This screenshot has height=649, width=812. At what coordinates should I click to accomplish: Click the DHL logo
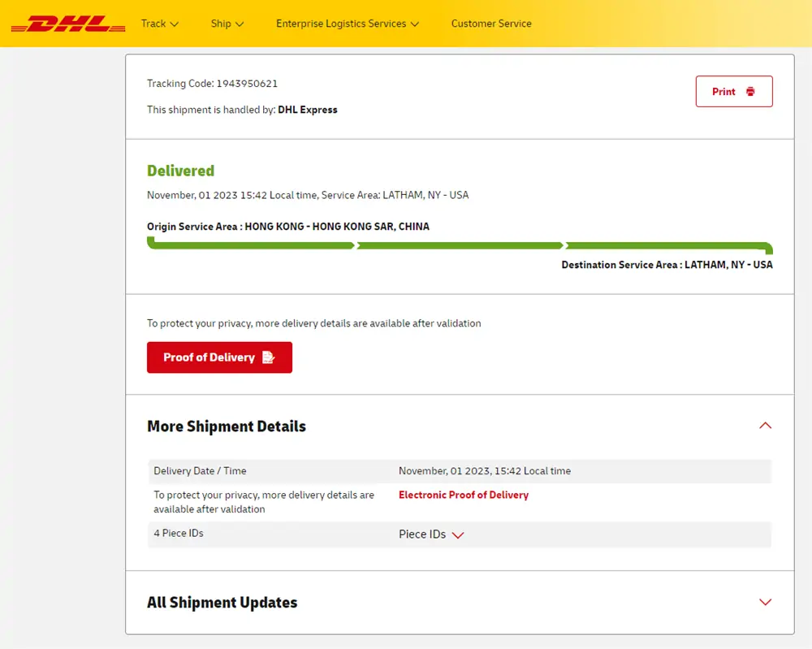[x=68, y=24]
